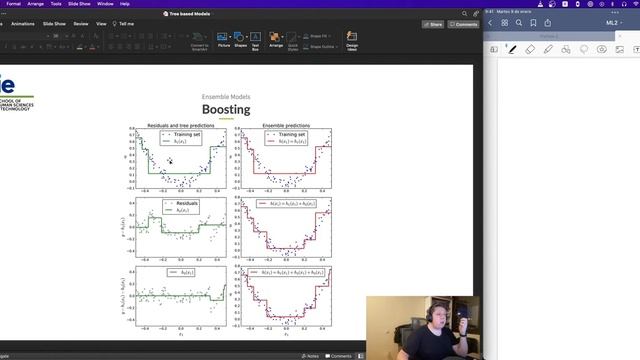Click PowerPoint title bar search icon
Viewport: 640px width, 360px height.
click(464, 13)
